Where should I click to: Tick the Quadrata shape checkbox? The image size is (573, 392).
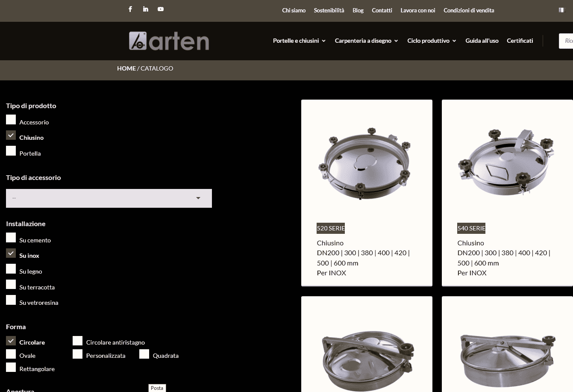coord(144,354)
